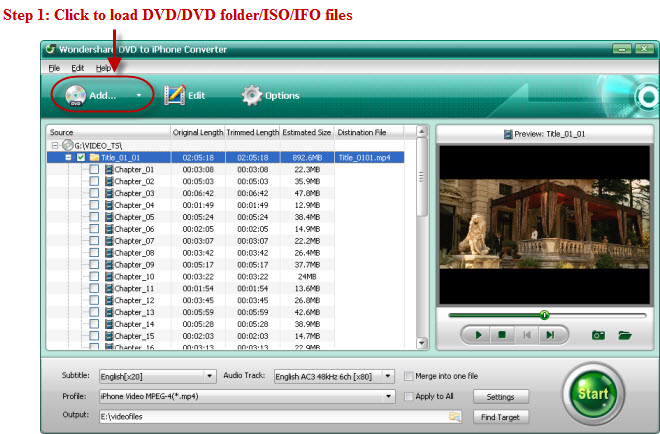This screenshot has height=434, width=660.
Task: Click the Find Target button
Action: 500,417
